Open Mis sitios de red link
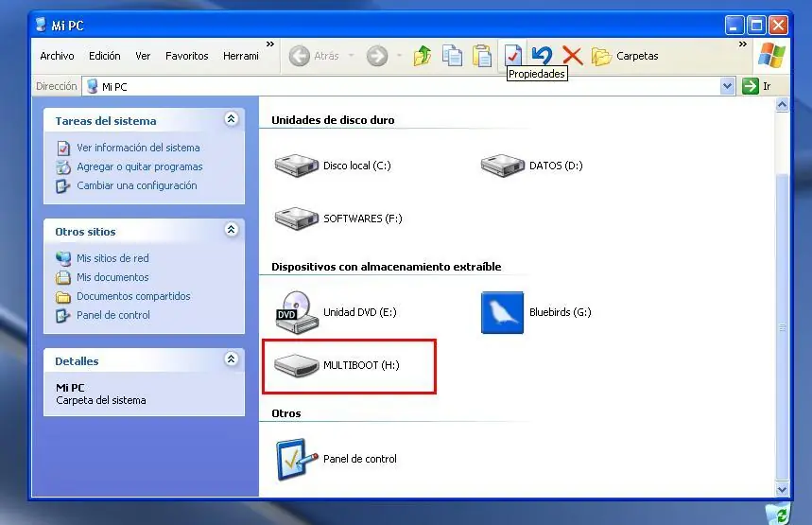 [x=112, y=258]
